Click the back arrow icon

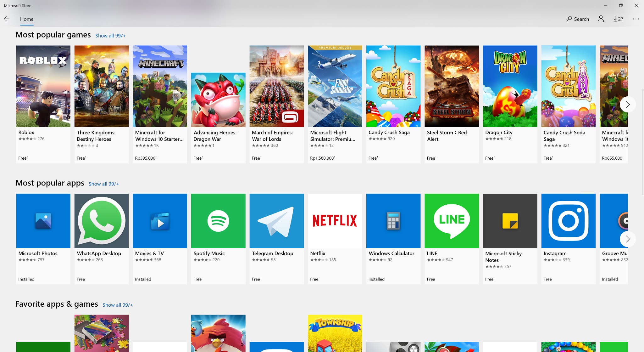pyautogui.click(x=7, y=19)
